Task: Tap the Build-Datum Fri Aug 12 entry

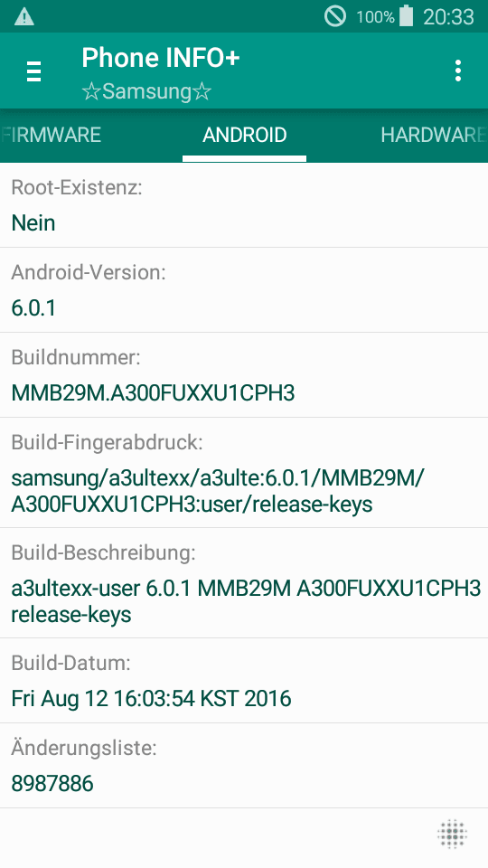Action: click(244, 680)
